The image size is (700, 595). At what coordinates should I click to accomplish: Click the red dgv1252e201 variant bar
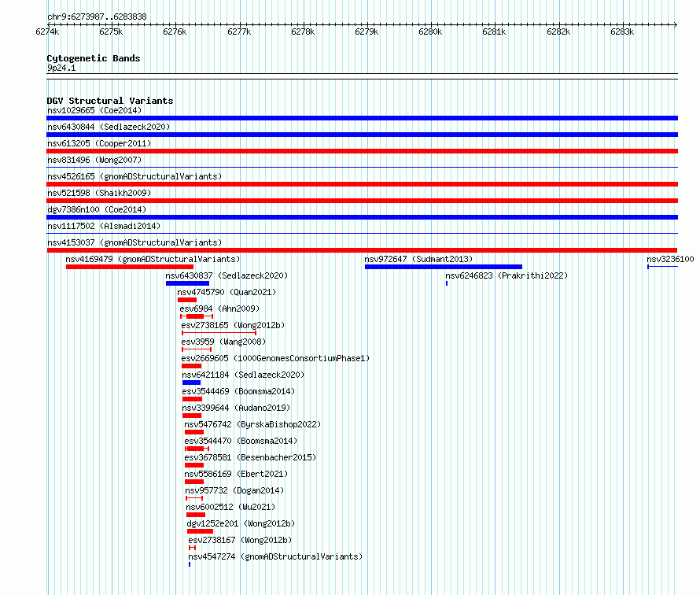pos(200,531)
